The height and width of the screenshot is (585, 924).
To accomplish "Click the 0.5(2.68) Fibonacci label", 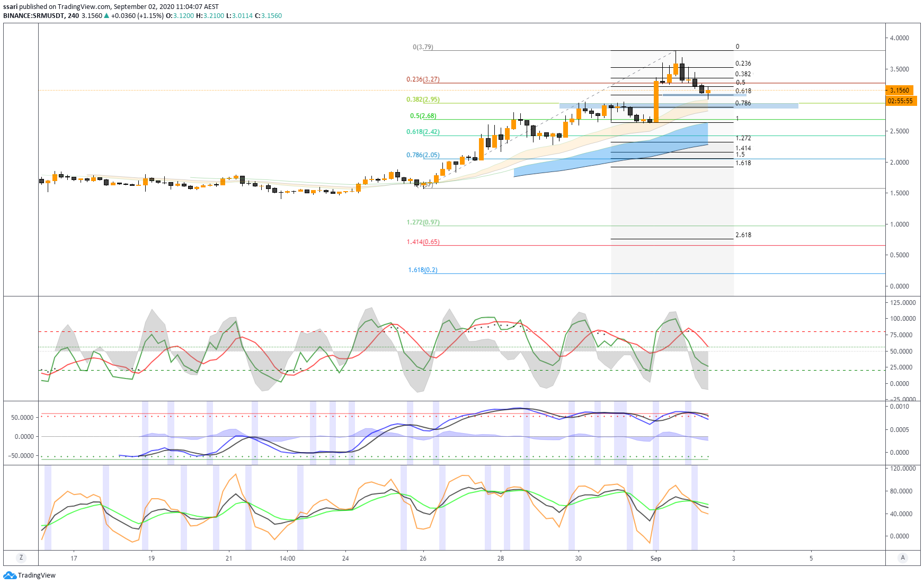I will pos(423,116).
